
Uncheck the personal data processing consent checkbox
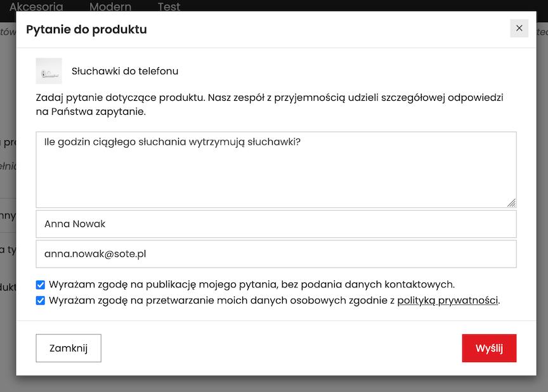tap(41, 300)
